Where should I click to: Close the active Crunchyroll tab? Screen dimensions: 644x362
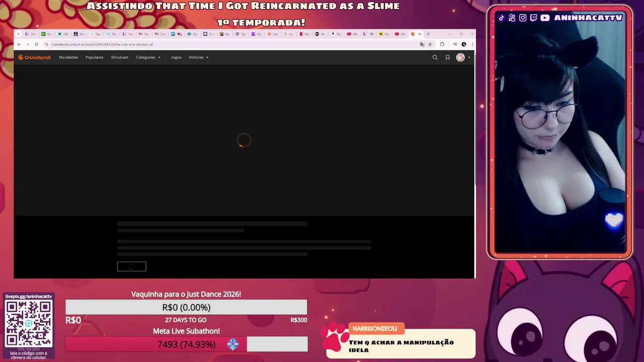coord(420,34)
